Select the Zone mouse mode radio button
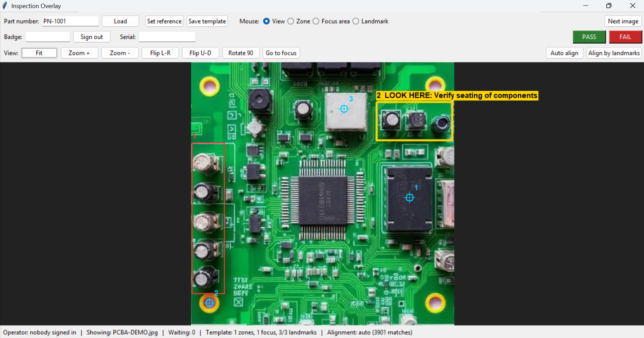The width and height of the screenshot is (644, 338). point(291,21)
